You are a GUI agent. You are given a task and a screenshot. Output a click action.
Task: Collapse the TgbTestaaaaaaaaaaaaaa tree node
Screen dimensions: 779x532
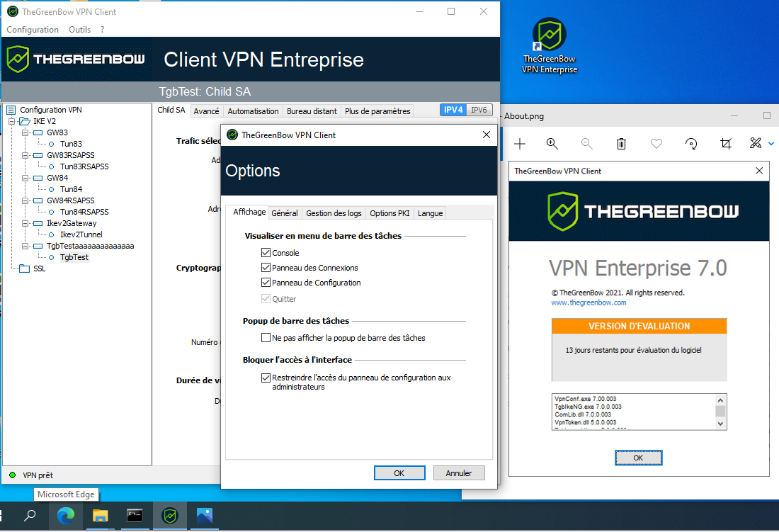[25, 246]
